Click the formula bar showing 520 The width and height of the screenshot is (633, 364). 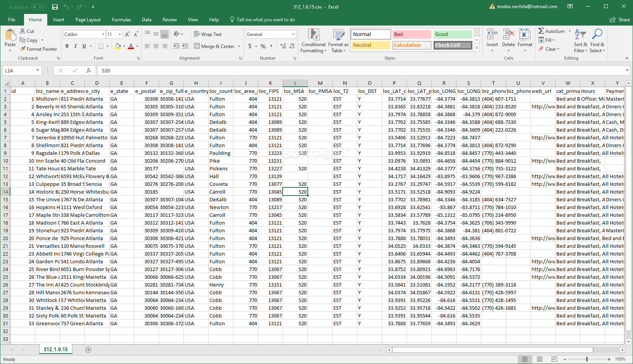pyautogui.click(x=360, y=70)
